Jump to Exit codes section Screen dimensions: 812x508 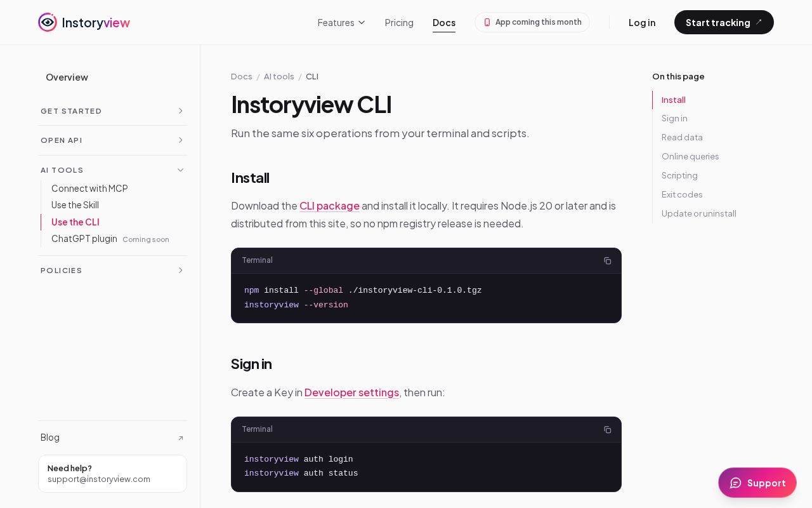pos(682,194)
